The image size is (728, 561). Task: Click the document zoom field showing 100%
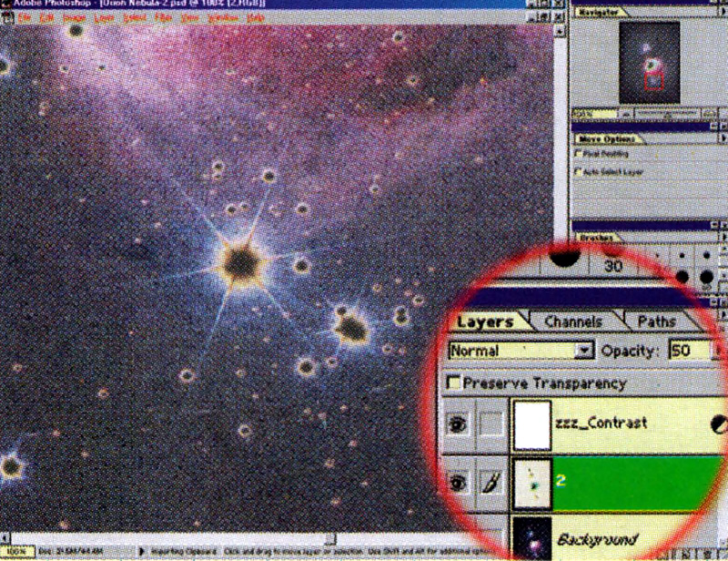point(17,552)
